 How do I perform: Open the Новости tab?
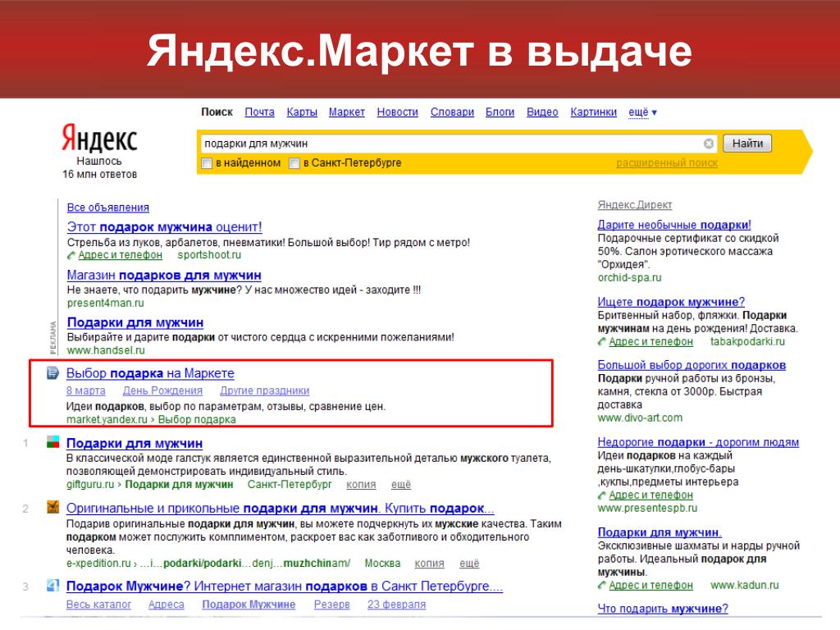[x=398, y=112]
